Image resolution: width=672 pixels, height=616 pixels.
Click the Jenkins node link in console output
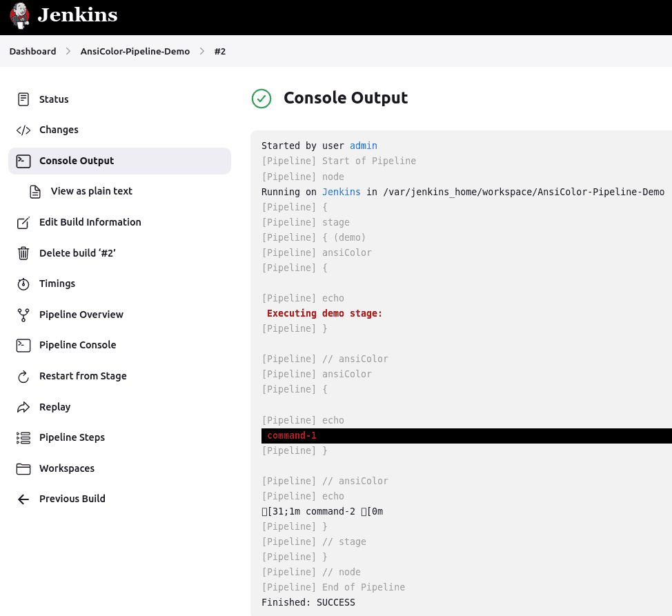pos(342,192)
